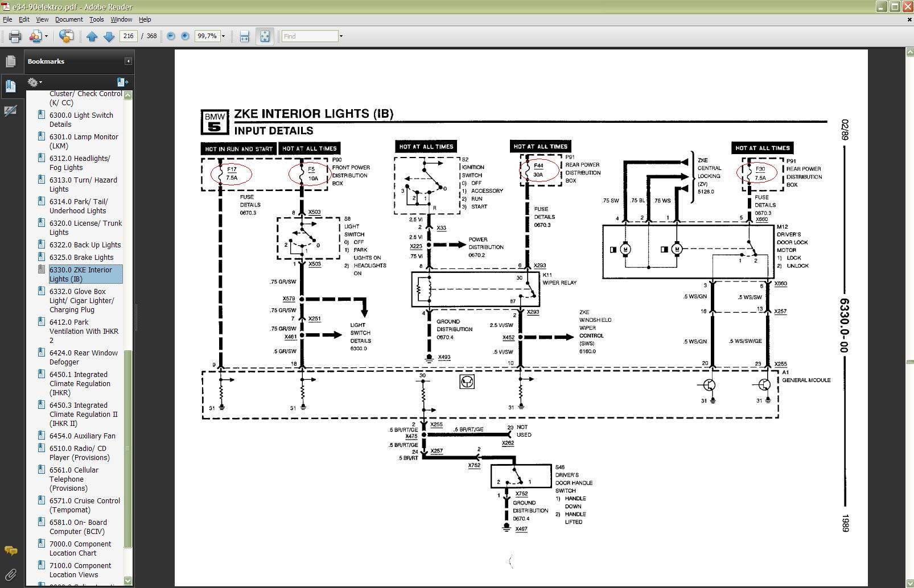The width and height of the screenshot is (914, 588).
Task: Open the Help menu
Action: (x=145, y=19)
